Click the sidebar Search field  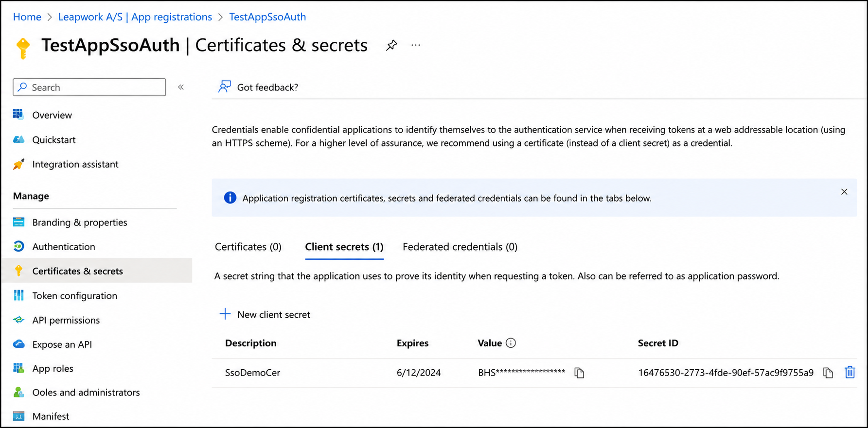click(89, 87)
